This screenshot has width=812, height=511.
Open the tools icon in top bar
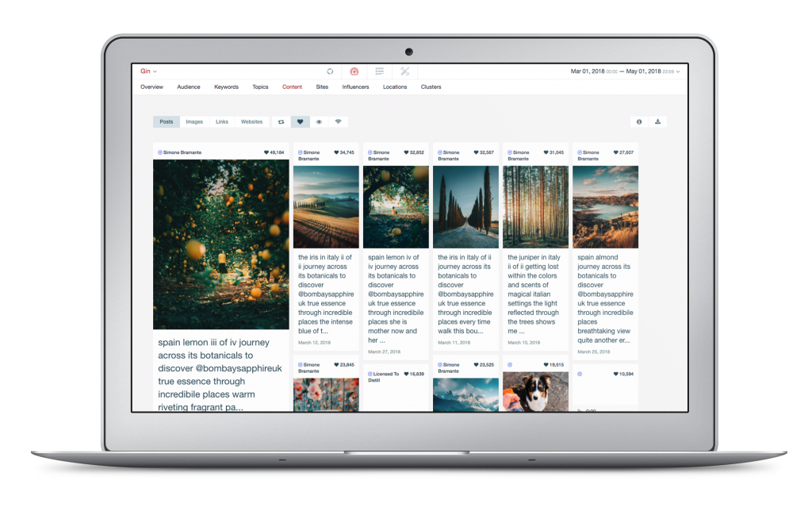tap(404, 71)
